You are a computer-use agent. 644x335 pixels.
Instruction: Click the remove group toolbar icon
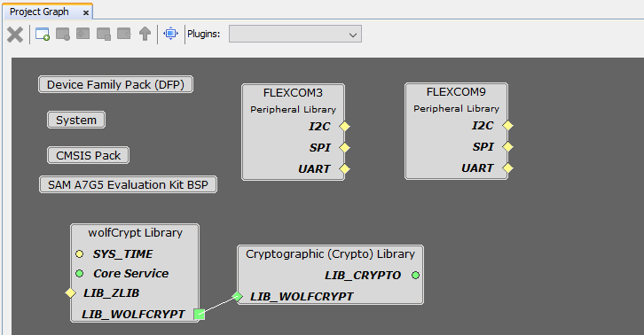pos(63,34)
